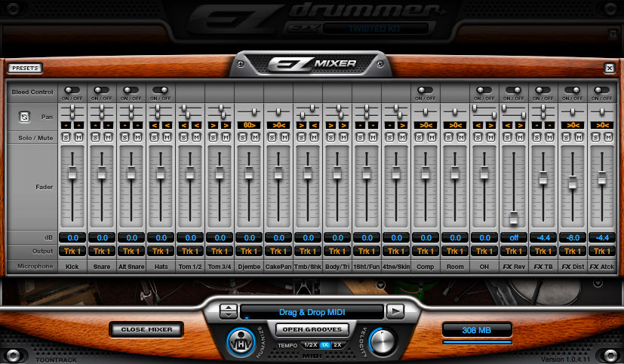Open the Presets menu
Screen dimensions: 624x364
coord(26,68)
